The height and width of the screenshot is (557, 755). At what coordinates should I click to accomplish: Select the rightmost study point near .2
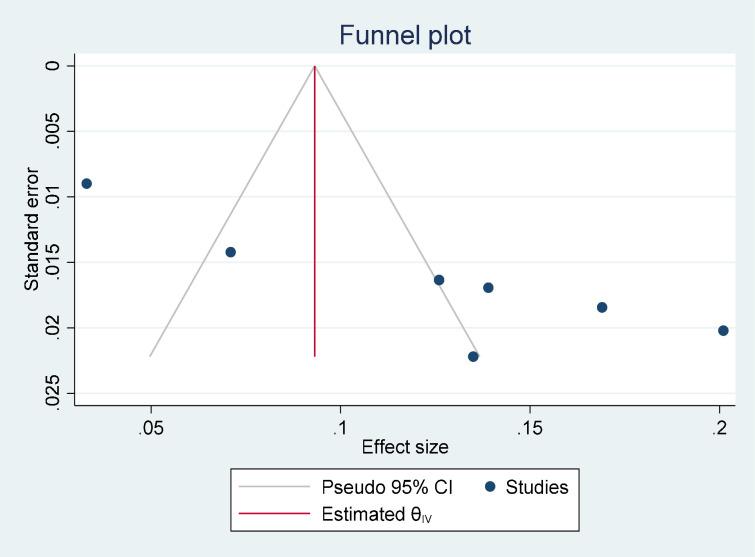coord(723,331)
